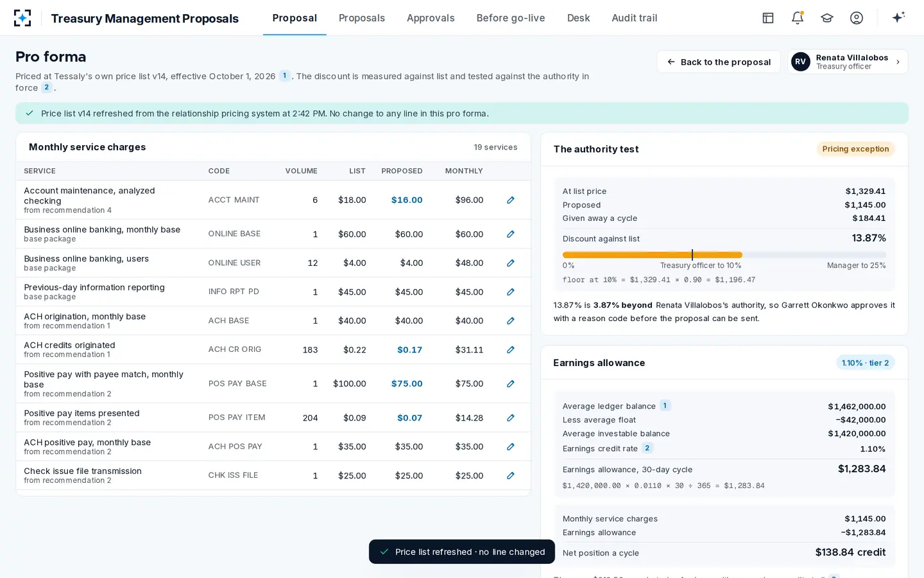
Task: Open the sparkle assistant icon
Action: [x=898, y=17]
